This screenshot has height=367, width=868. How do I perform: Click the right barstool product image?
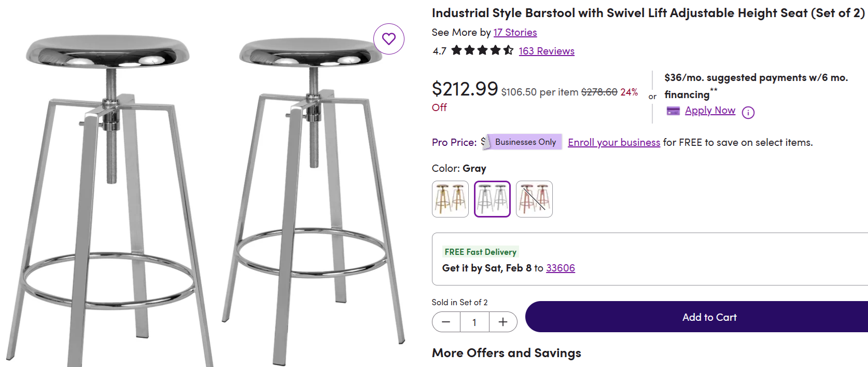click(311, 197)
